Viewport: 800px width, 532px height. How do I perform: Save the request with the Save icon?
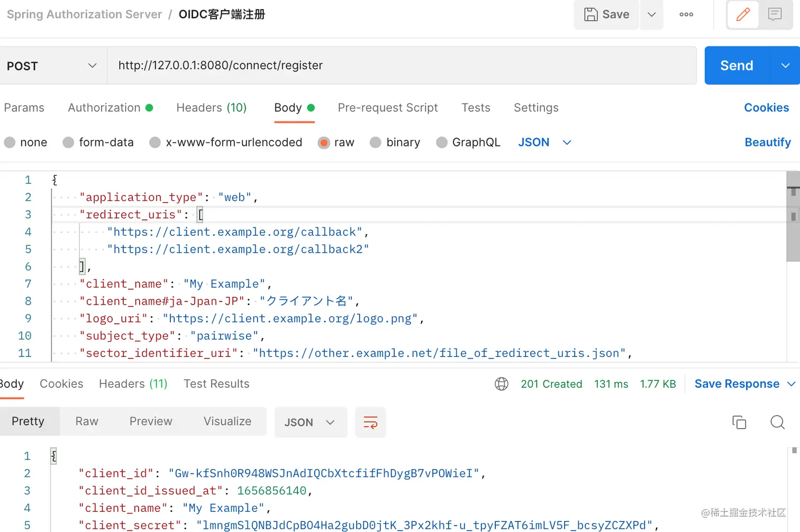(606, 14)
